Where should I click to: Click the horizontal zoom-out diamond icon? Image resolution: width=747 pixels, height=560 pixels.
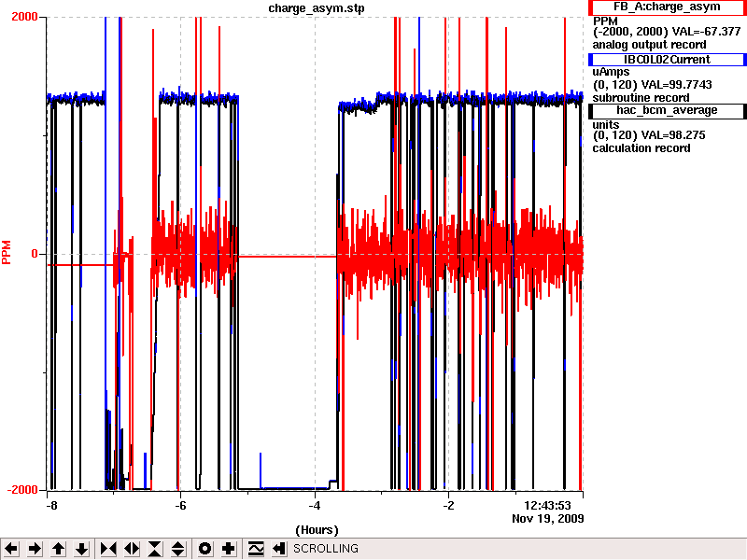coord(132,549)
